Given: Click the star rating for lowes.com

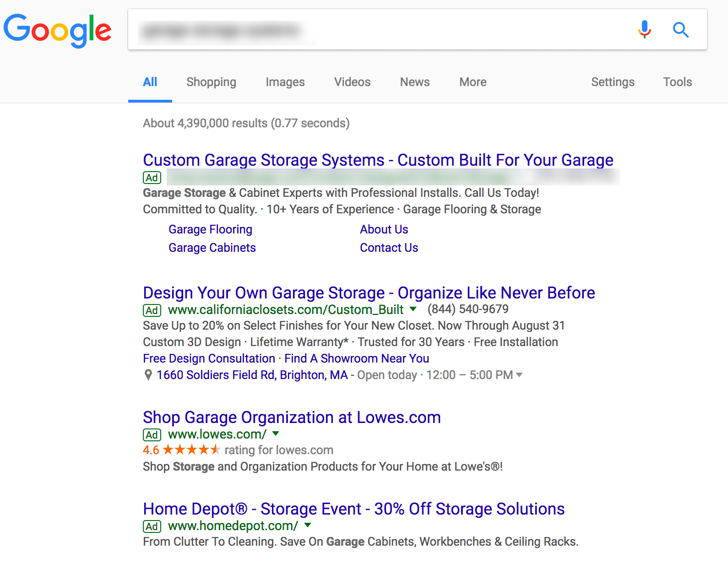Looking at the screenshot, I should 191,450.
